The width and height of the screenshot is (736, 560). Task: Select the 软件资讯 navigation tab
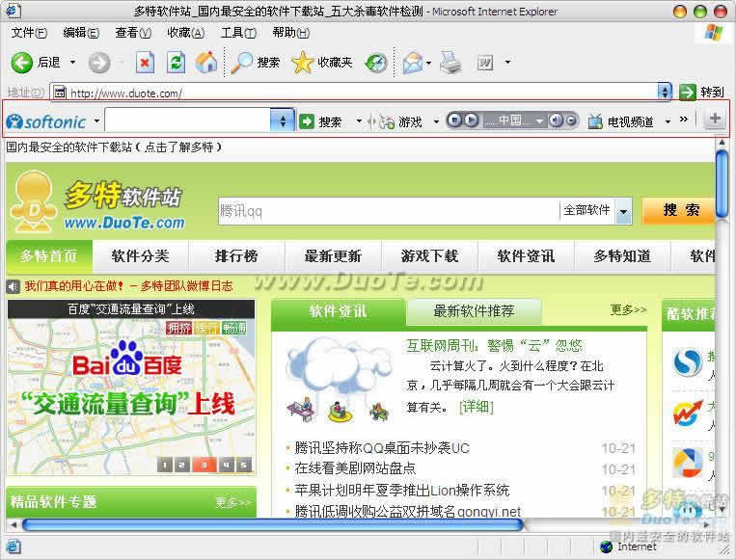click(526, 256)
